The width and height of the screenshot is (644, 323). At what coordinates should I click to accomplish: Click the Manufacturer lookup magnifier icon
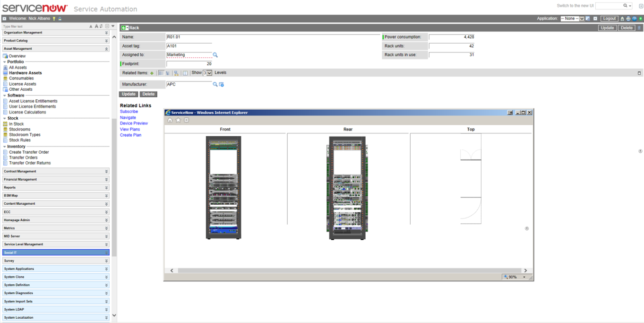(215, 84)
